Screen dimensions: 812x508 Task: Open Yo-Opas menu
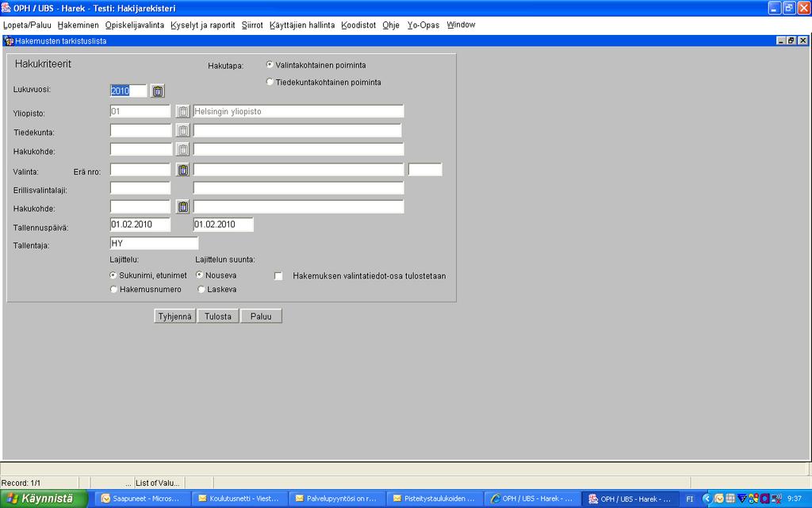point(423,25)
